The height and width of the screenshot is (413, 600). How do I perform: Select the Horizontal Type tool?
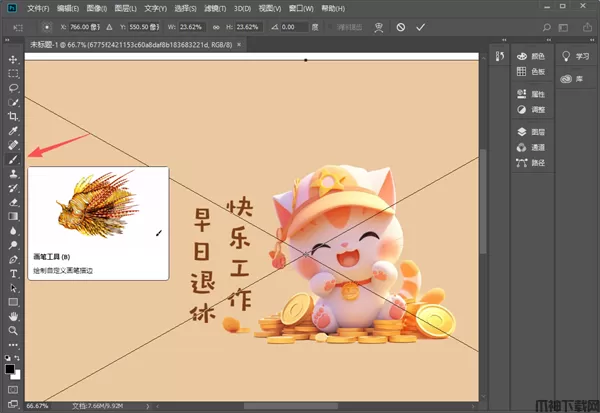click(14, 273)
